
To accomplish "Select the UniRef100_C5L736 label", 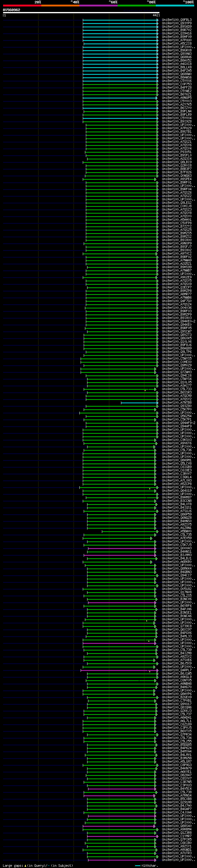I will (x=177, y=450).
